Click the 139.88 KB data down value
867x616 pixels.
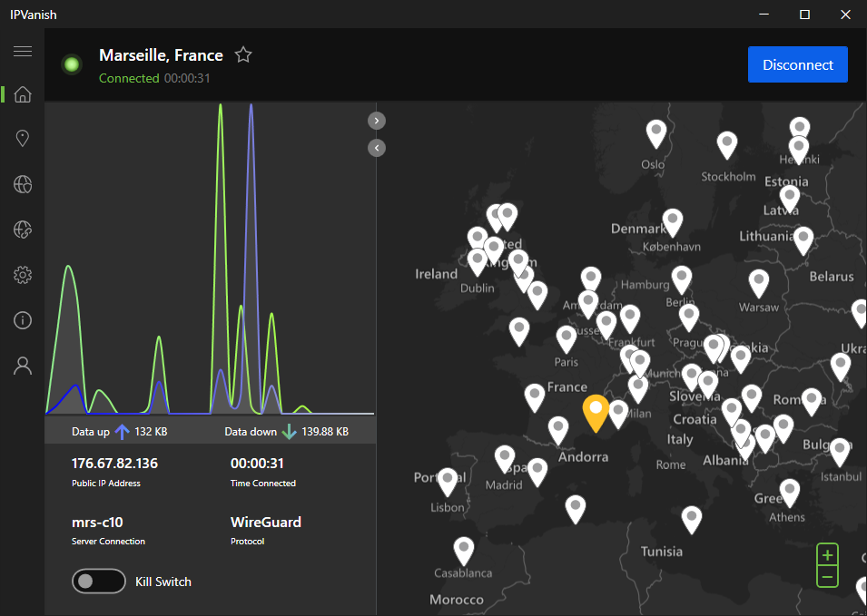pyautogui.click(x=325, y=432)
